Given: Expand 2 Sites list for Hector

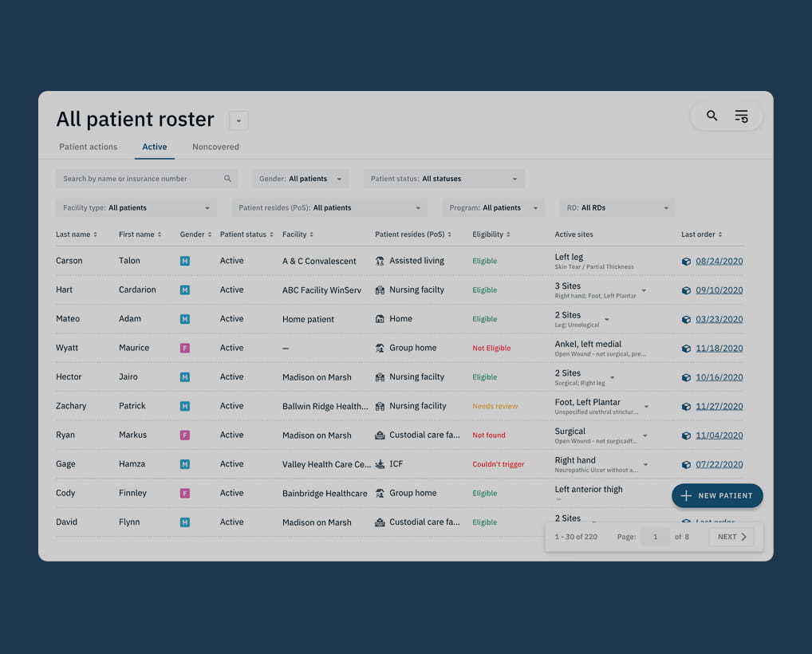Looking at the screenshot, I should [612, 377].
